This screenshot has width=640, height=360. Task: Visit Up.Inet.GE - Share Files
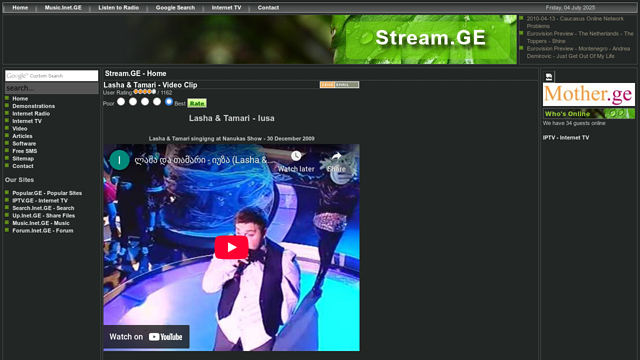click(x=44, y=216)
